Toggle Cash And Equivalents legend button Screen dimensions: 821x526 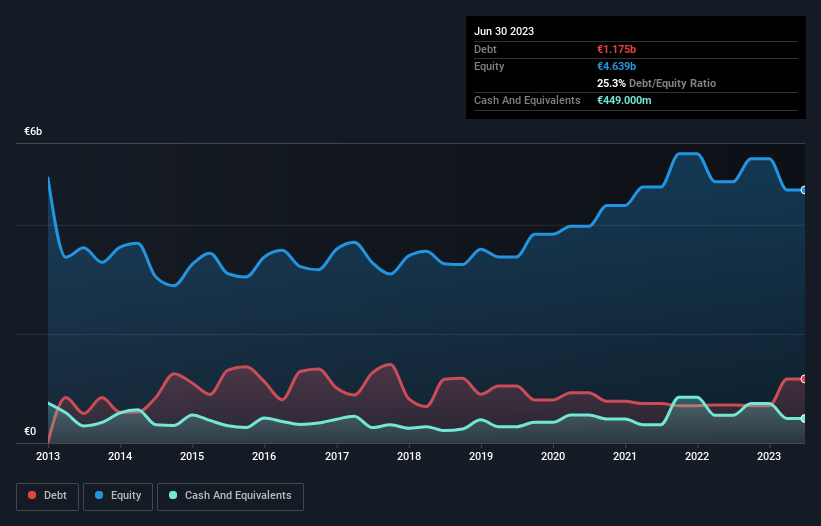[230, 496]
